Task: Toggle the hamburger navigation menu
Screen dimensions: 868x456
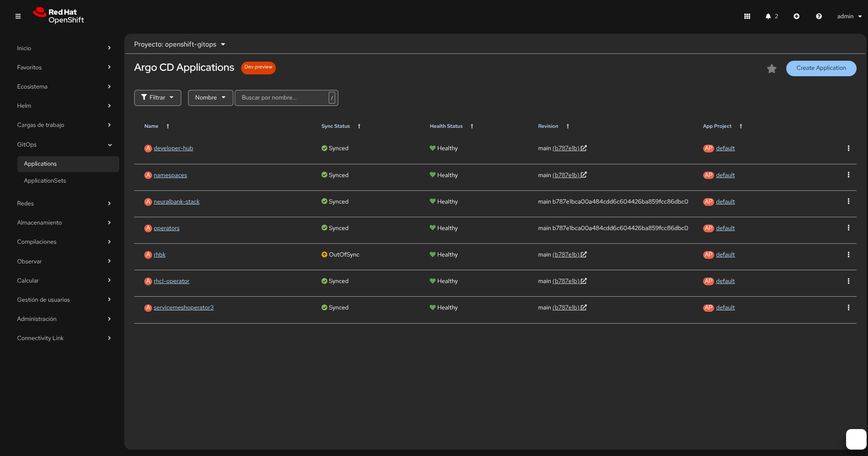Action: coord(18,16)
